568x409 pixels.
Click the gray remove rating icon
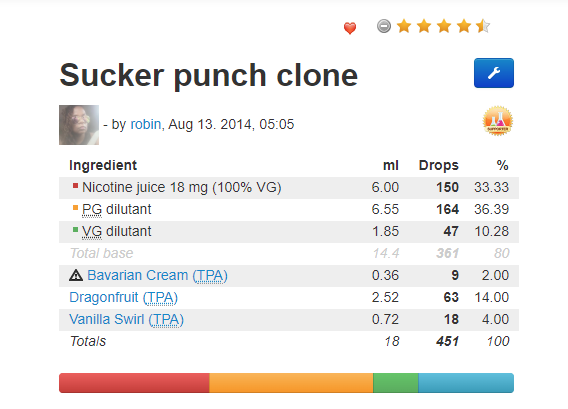pos(384,26)
